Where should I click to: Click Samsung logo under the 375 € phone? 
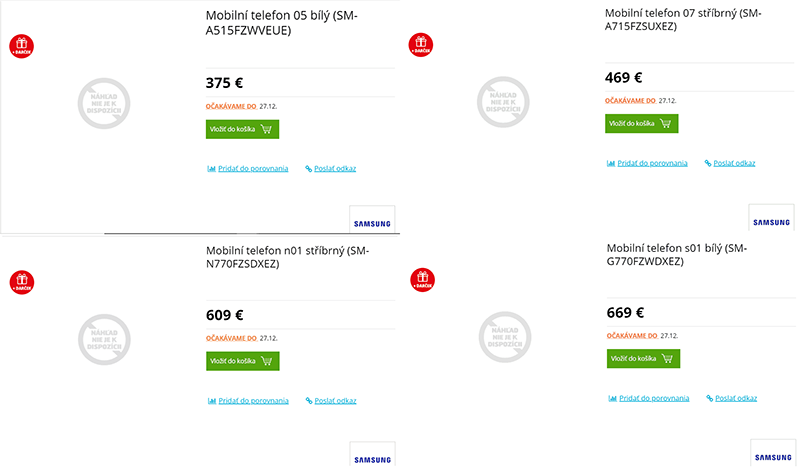372,220
